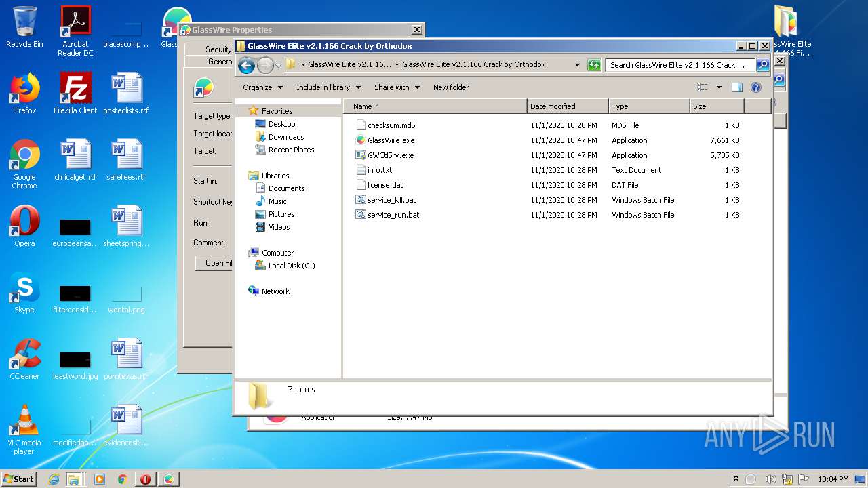868x488 pixels.
Task: Select Downloads in Favorites
Action: click(x=286, y=137)
